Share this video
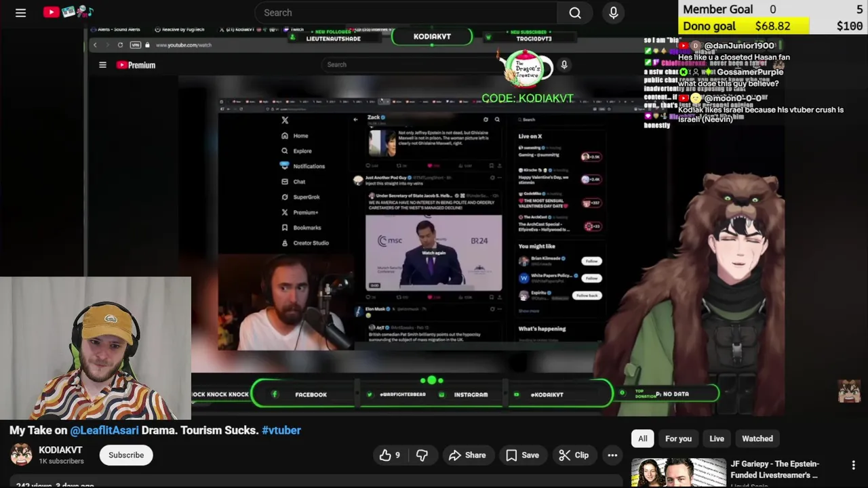Screen dimensions: 868x488 467,455
